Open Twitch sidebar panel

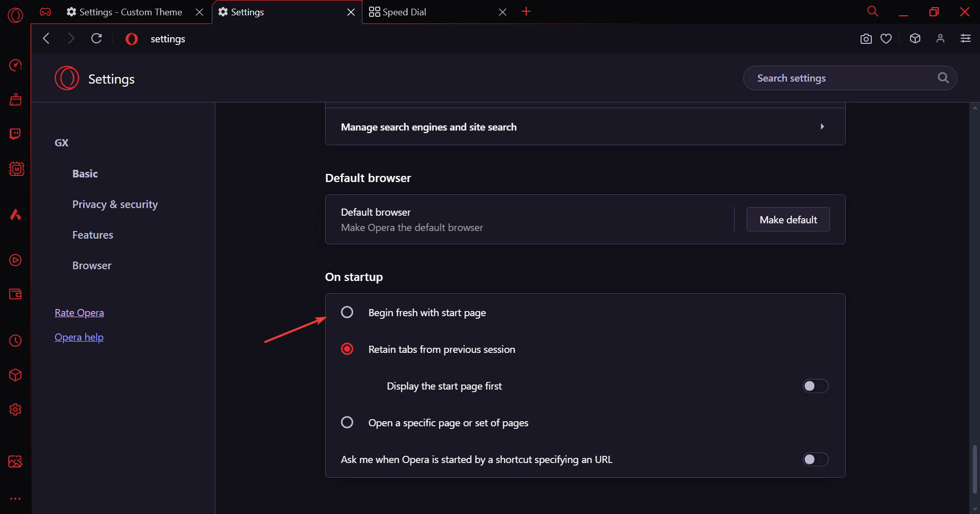click(x=15, y=134)
